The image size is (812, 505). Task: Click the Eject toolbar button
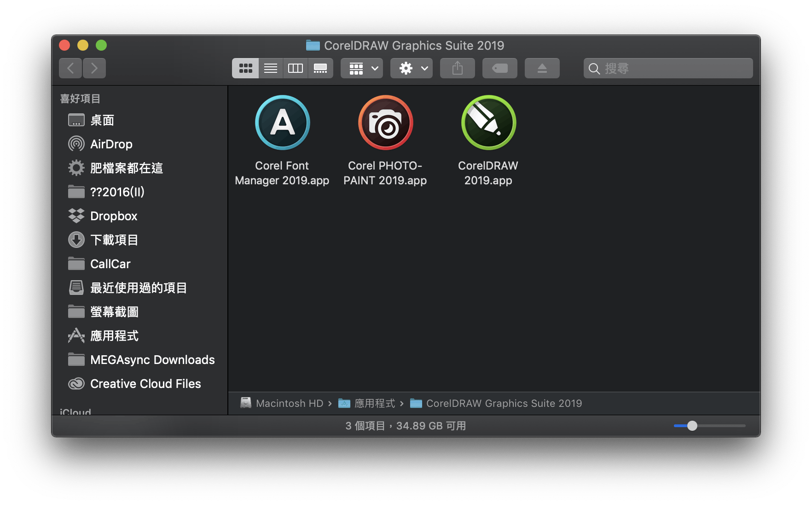[542, 68]
